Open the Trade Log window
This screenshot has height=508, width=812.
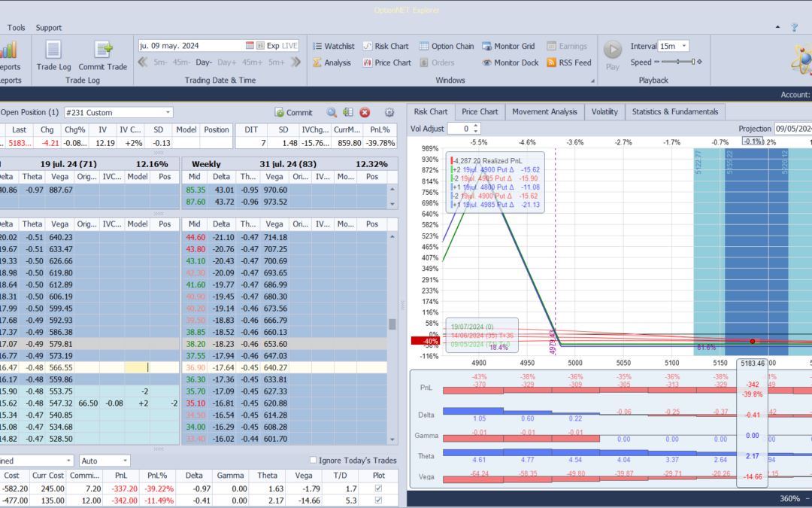tap(53, 56)
